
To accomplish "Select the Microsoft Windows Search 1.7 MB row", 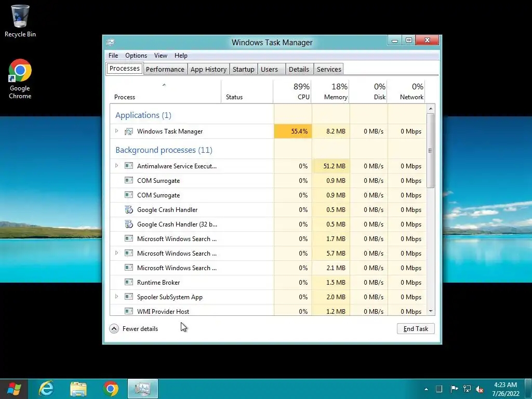I will point(268,239).
